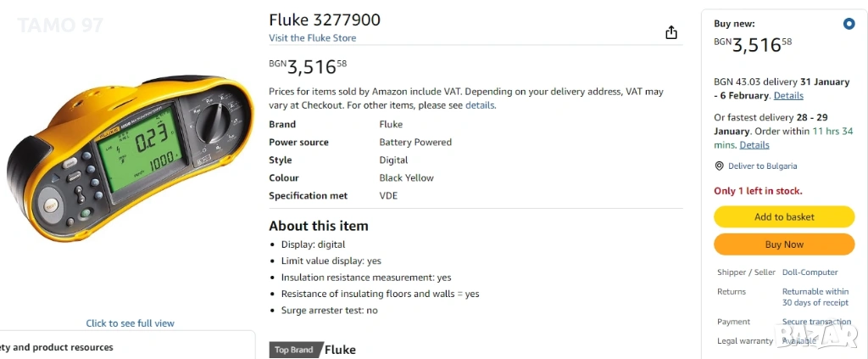Click the Fluke name beside Top Brand badge
The image size is (868, 359).
[340, 350]
